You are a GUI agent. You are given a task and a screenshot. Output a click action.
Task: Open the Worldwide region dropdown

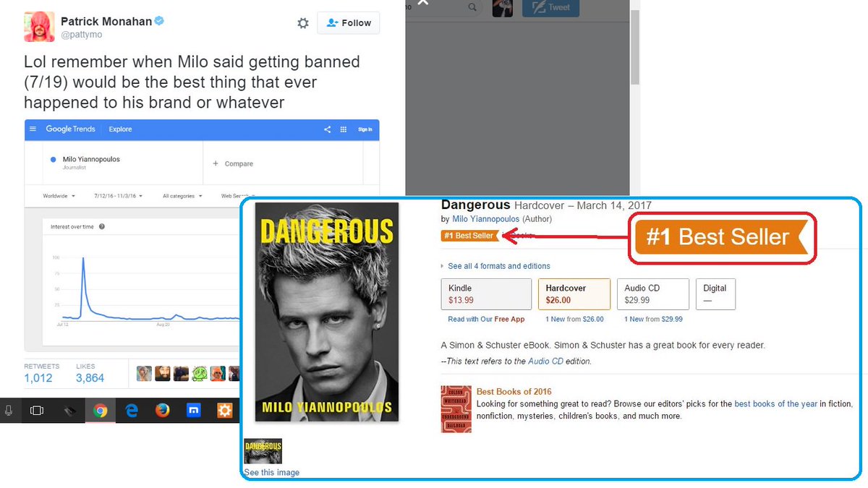(x=58, y=196)
